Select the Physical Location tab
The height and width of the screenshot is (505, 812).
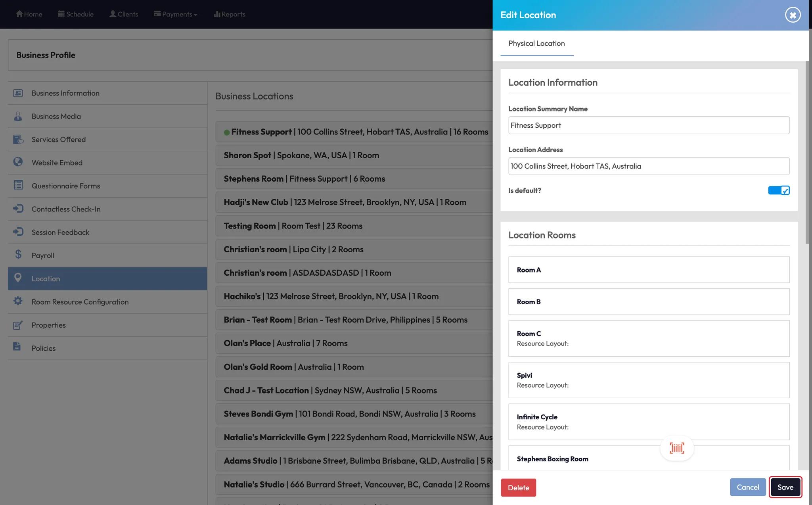[x=536, y=44]
